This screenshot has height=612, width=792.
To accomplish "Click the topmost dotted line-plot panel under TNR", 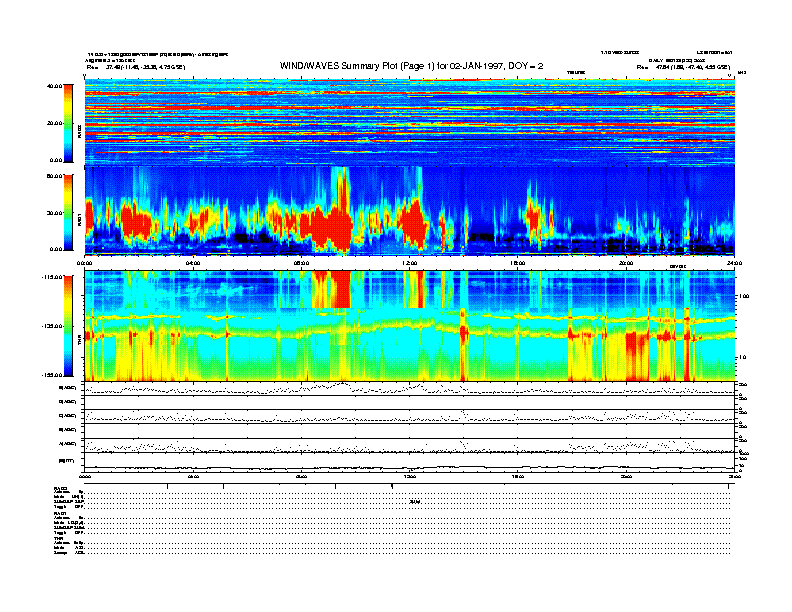I will pyautogui.click(x=409, y=388).
